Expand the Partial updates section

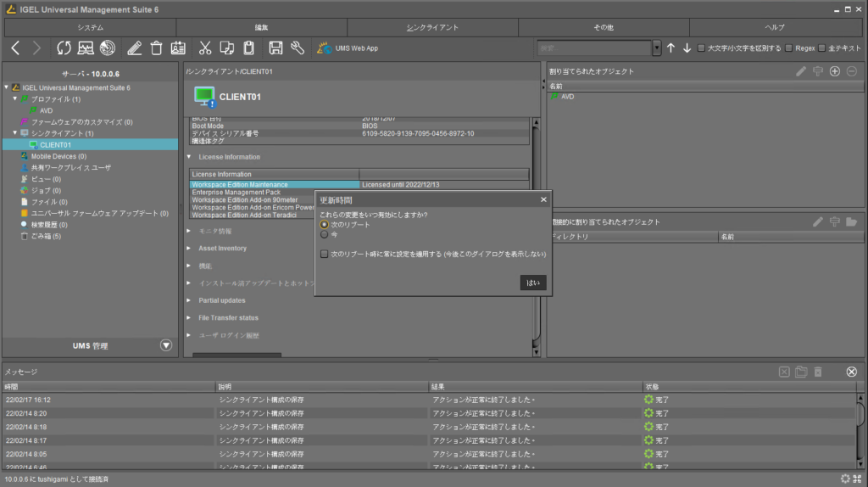(189, 300)
